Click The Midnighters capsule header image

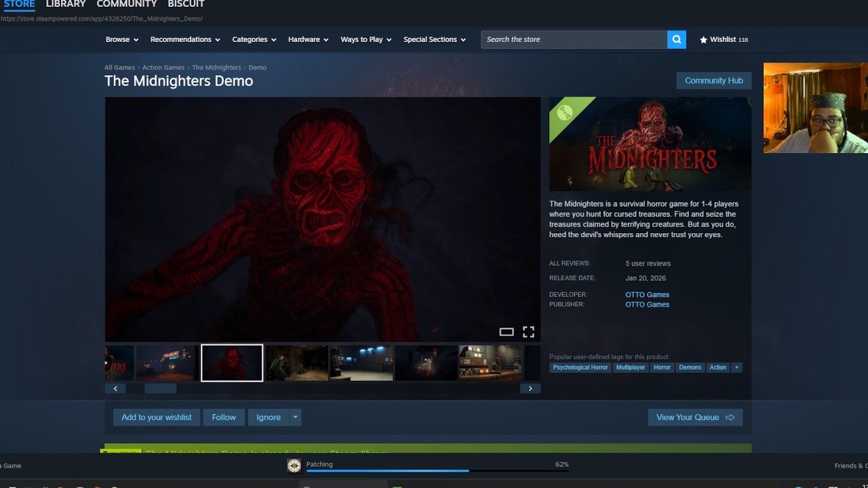pos(650,144)
